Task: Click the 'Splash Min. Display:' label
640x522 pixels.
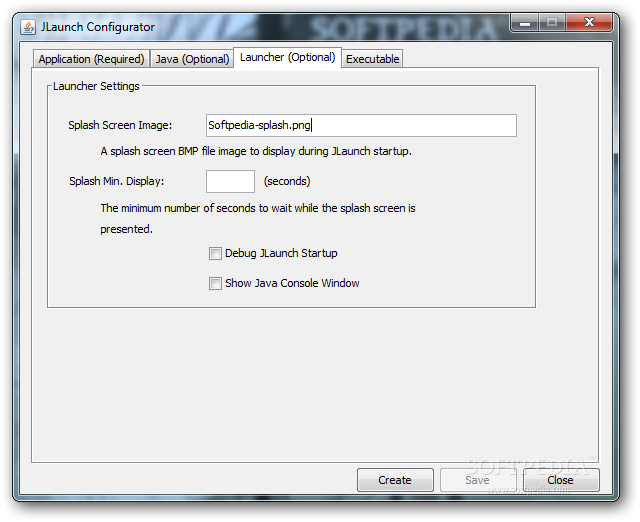Action: click(116, 181)
